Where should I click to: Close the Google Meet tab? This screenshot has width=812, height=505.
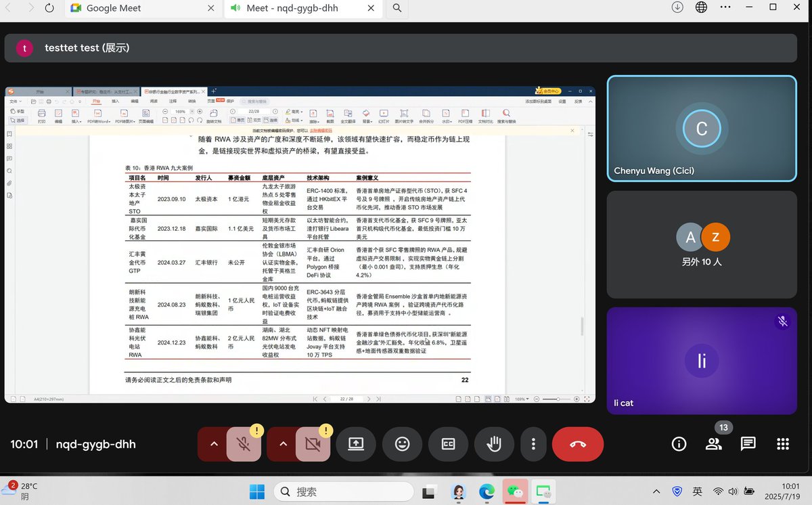click(x=210, y=8)
